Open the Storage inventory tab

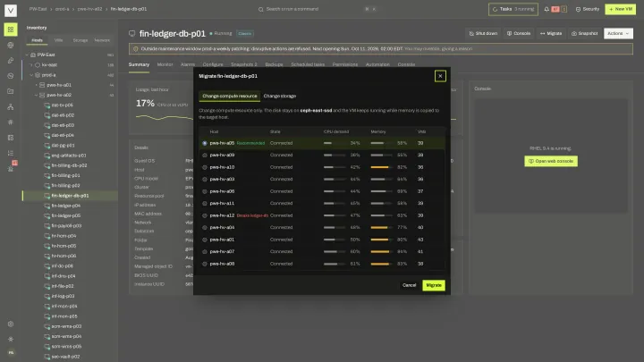tap(80, 40)
